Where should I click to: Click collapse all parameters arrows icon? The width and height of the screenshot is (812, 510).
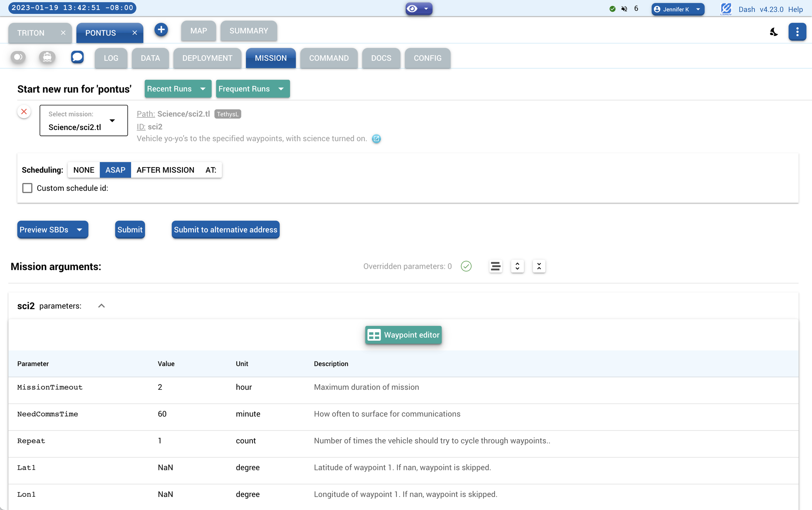539,266
